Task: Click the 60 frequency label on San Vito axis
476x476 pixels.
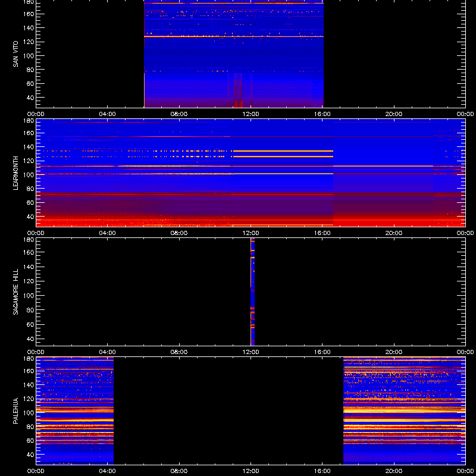Action: tap(30, 84)
